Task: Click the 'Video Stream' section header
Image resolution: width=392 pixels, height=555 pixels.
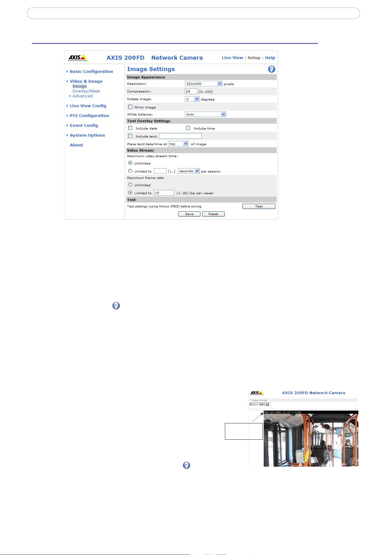Action: (x=201, y=150)
